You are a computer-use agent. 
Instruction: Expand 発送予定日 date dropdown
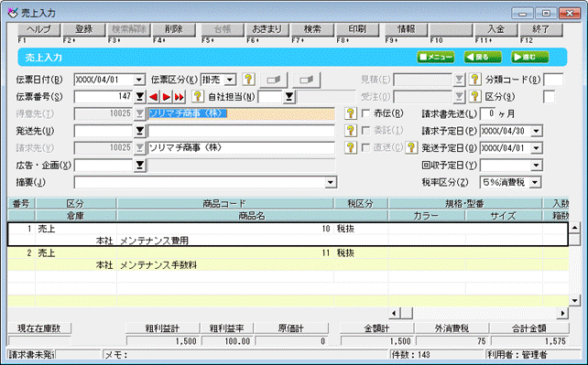(537, 148)
